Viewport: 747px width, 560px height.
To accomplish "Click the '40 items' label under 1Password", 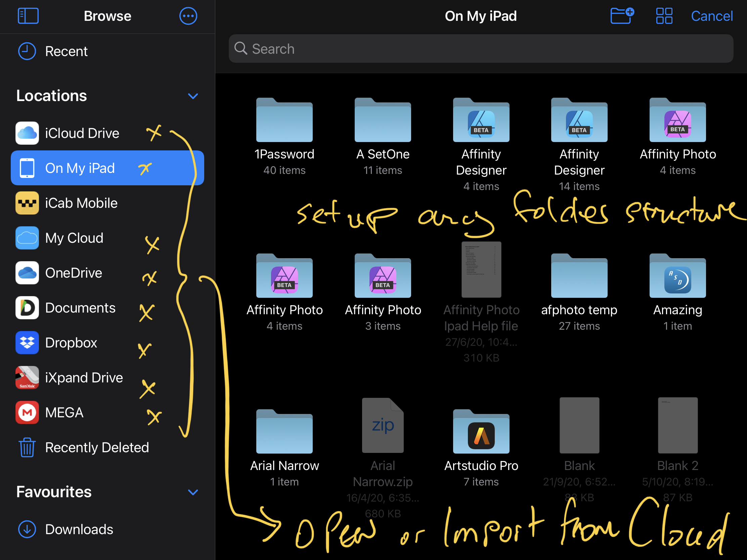I will (284, 170).
